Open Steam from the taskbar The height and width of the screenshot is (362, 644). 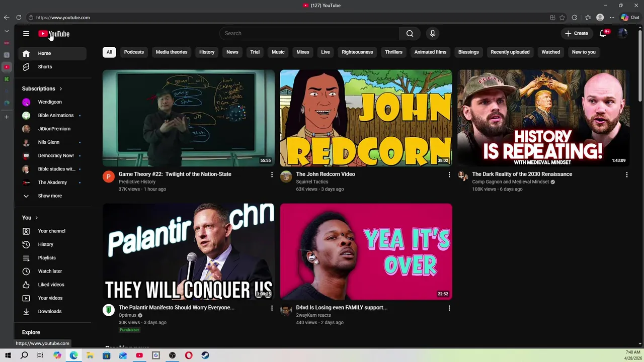pyautogui.click(x=205, y=355)
